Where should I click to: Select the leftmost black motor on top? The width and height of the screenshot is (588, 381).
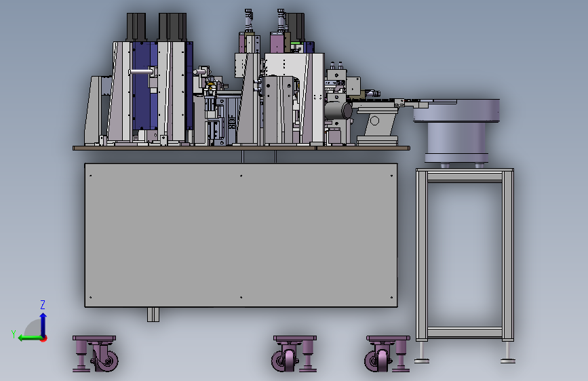pyautogui.click(x=136, y=27)
